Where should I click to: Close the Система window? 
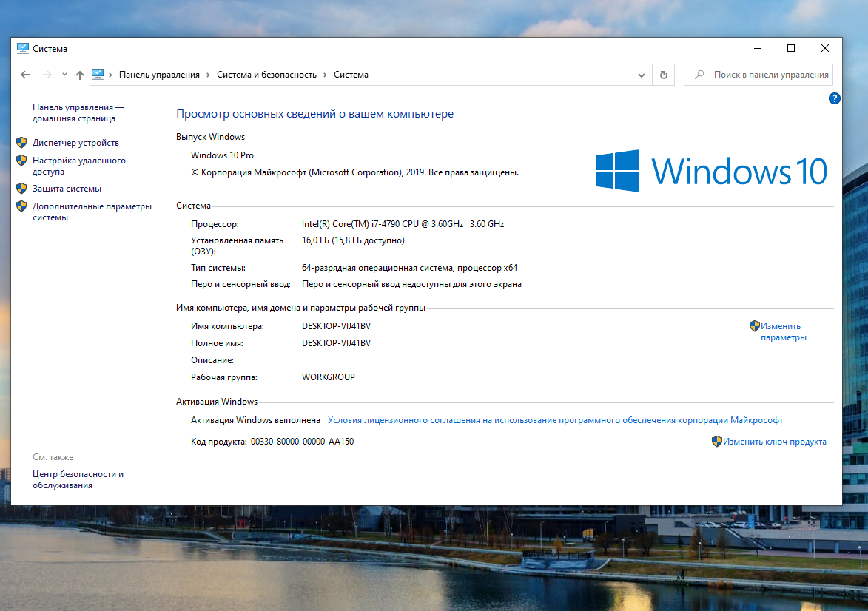[x=825, y=49]
